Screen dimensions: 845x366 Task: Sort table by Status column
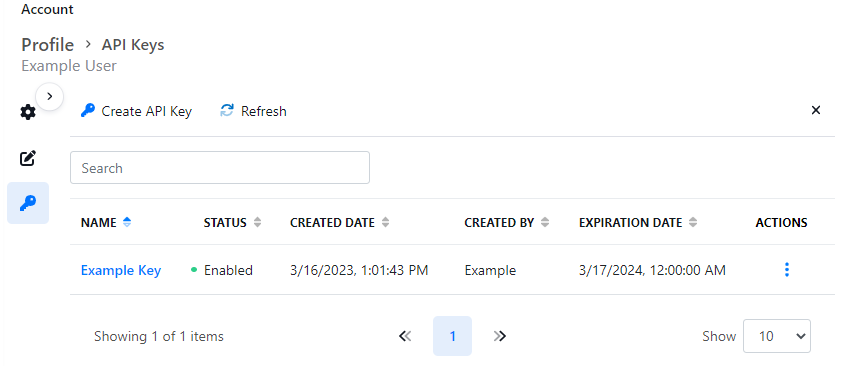pos(232,223)
